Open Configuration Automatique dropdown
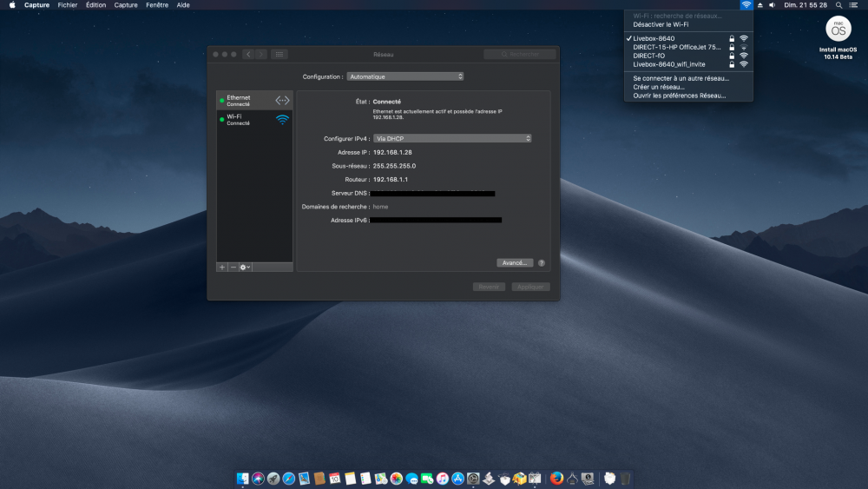The image size is (868, 489). click(404, 76)
